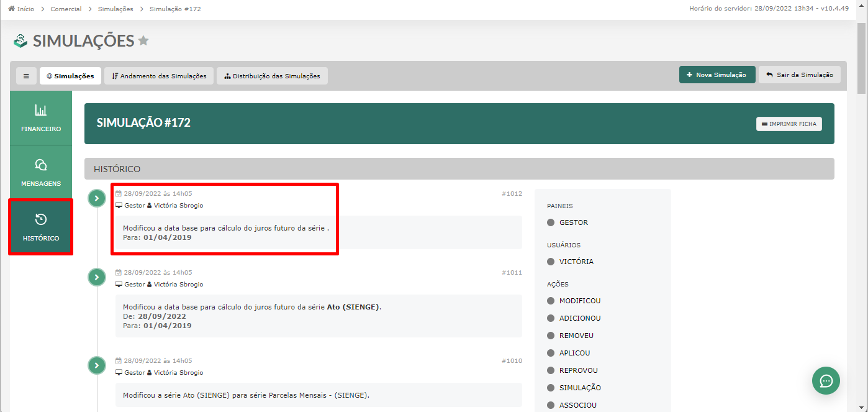Click the HISTÓRICO section header

pos(459,169)
